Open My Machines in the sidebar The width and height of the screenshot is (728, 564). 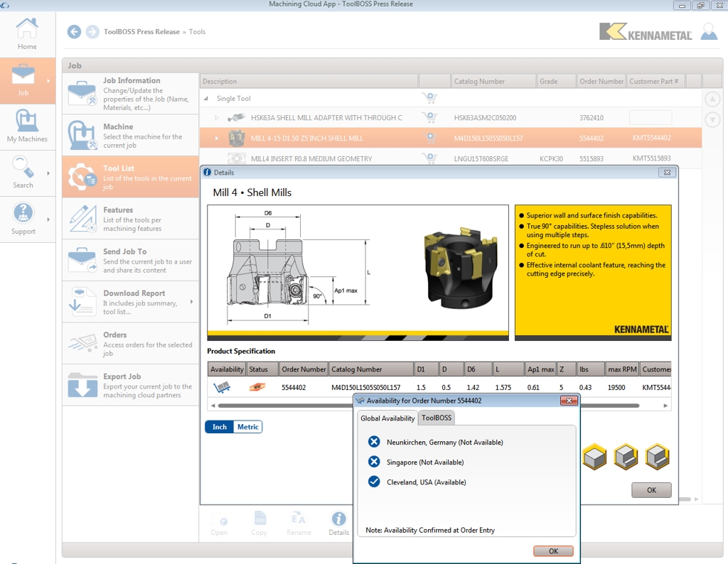pyautogui.click(x=27, y=126)
